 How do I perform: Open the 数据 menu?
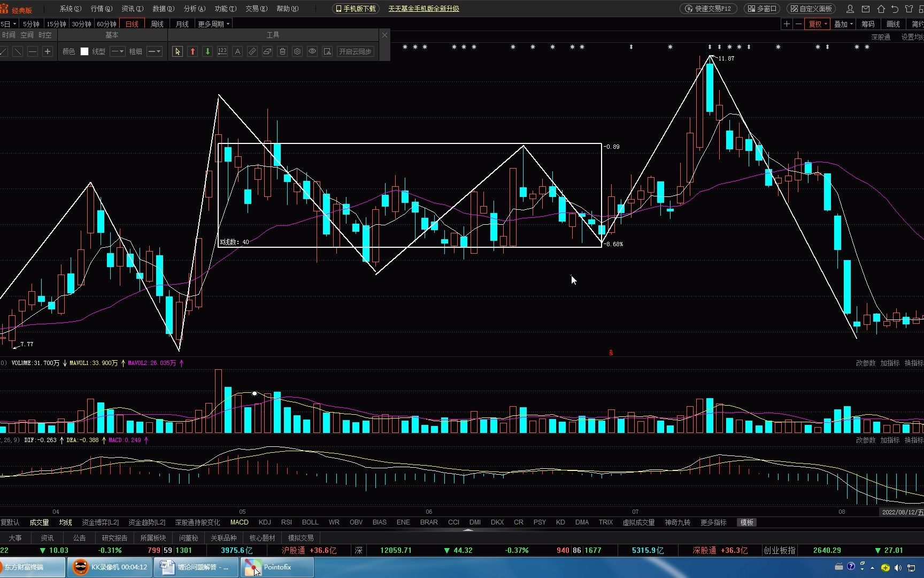pos(163,9)
